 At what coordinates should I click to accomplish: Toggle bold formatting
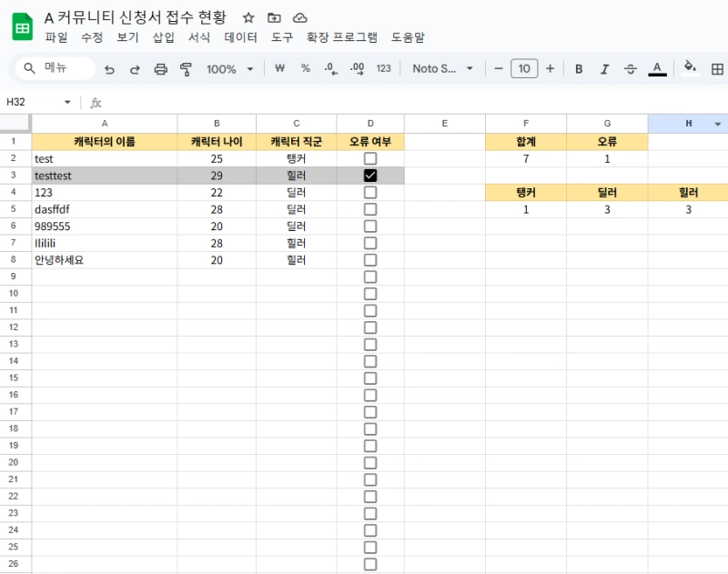[x=579, y=69]
